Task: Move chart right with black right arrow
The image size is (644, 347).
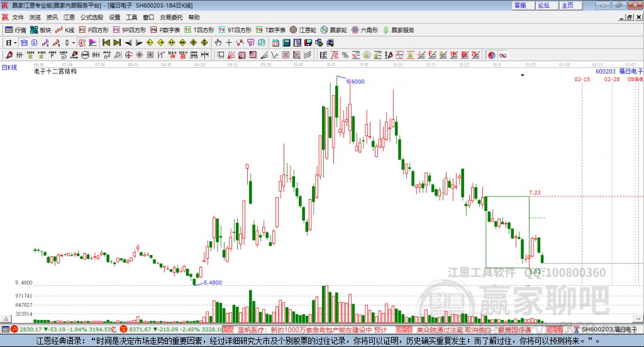Action: click(139, 43)
